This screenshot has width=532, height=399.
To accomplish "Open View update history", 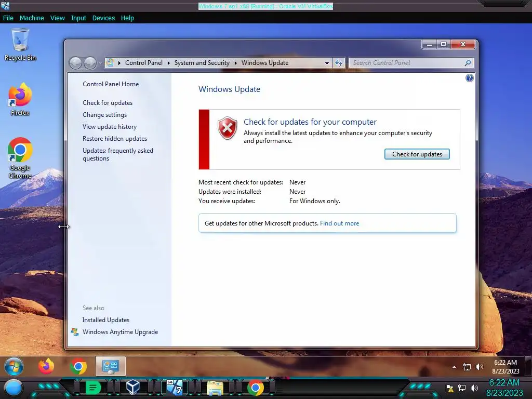I will tap(110, 127).
